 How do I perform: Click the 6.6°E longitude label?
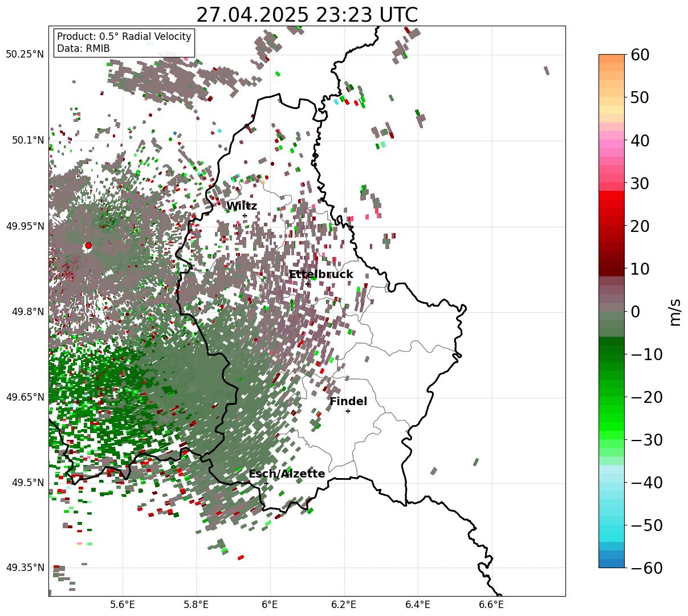[x=491, y=605]
